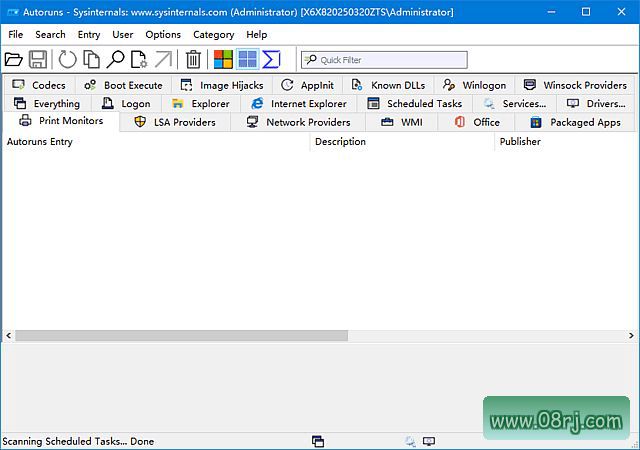Switch to the Services tab
The height and width of the screenshot is (450, 640).
(515, 104)
